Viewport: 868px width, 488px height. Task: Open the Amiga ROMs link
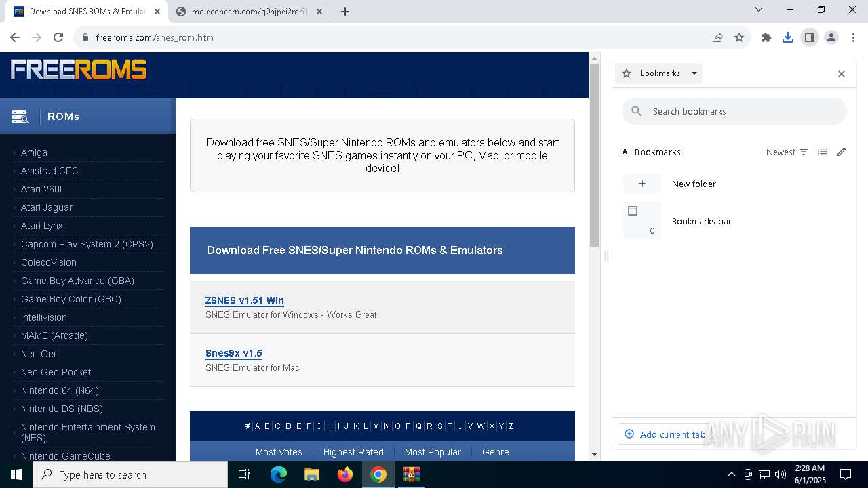(x=34, y=152)
